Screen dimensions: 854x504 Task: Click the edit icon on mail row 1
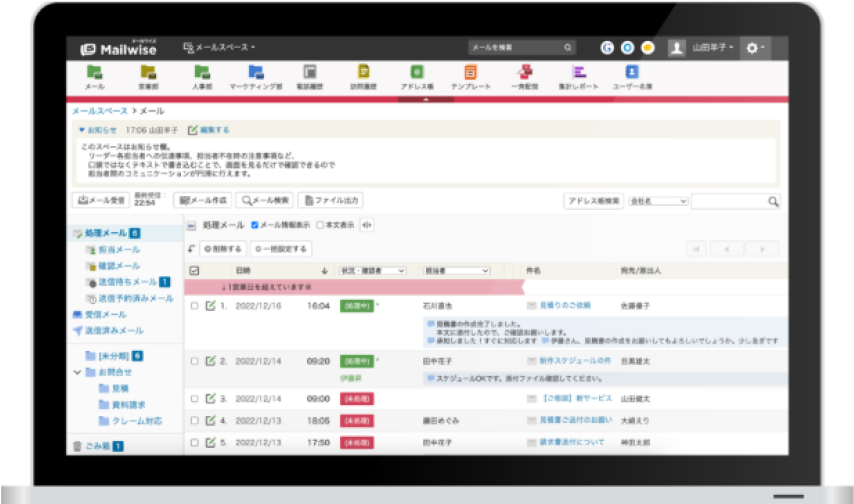tap(211, 306)
